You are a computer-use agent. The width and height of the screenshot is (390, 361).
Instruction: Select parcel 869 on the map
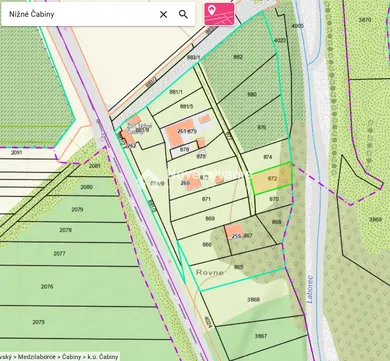pos(210,219)
